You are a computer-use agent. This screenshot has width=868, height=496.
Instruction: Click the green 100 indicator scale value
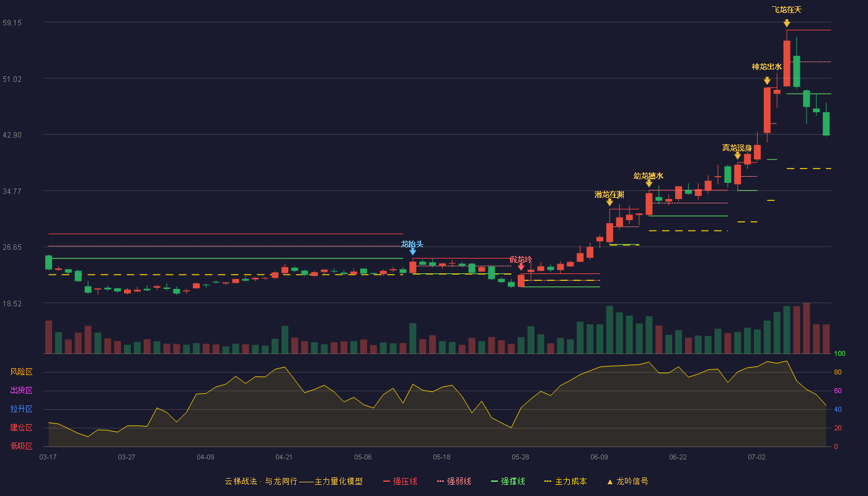pyautogui.click(x=839, y=354)
